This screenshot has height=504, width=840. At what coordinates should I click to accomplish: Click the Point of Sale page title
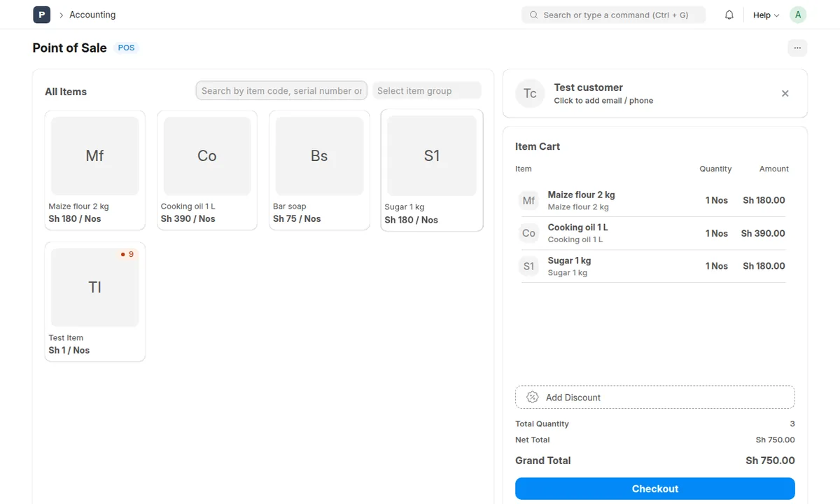(x=69, y=48)
